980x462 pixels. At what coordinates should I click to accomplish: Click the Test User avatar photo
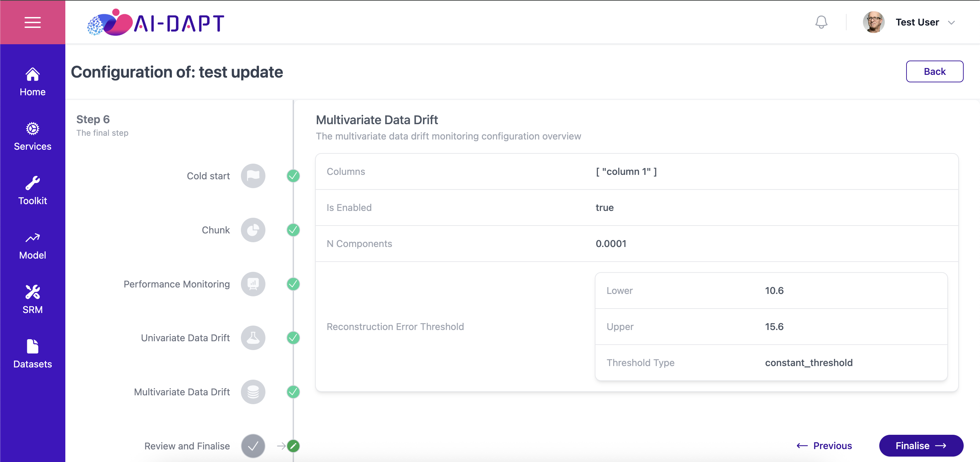pyautogui.click(x=873, y=22)
